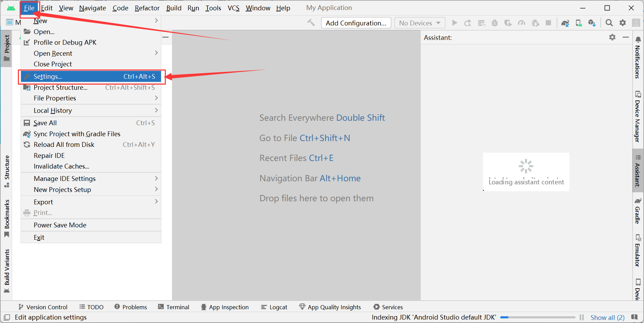Click the background tasks pause icon
644x323 pixels.
click(x=582, y=317)
